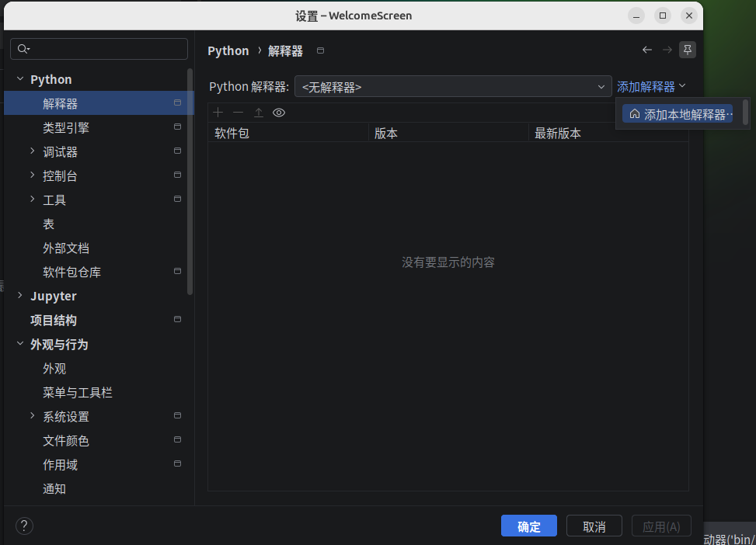
Task: Open the 作用域 settings page
Action: (99, 464)
